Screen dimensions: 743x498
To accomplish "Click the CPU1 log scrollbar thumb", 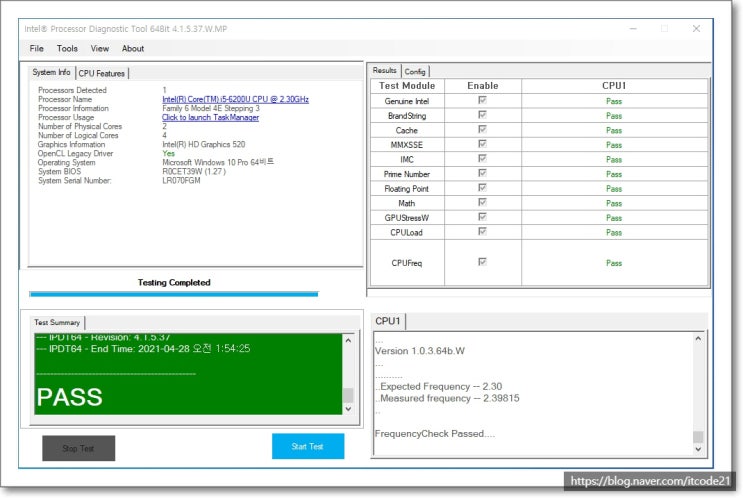I will click(698, 436).
